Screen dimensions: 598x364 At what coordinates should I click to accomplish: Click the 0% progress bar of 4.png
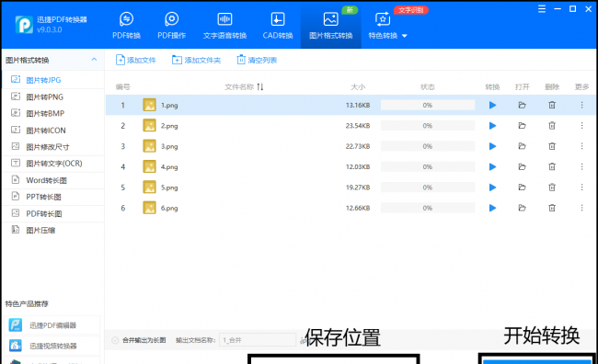(x=428, y=167)
